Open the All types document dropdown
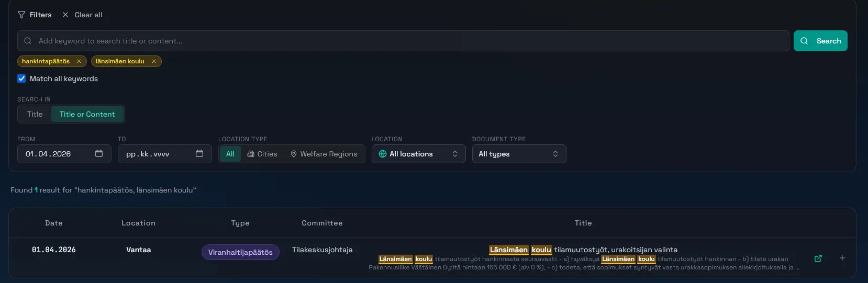Viewport: 868px width, 283px height. coord(518,154)
